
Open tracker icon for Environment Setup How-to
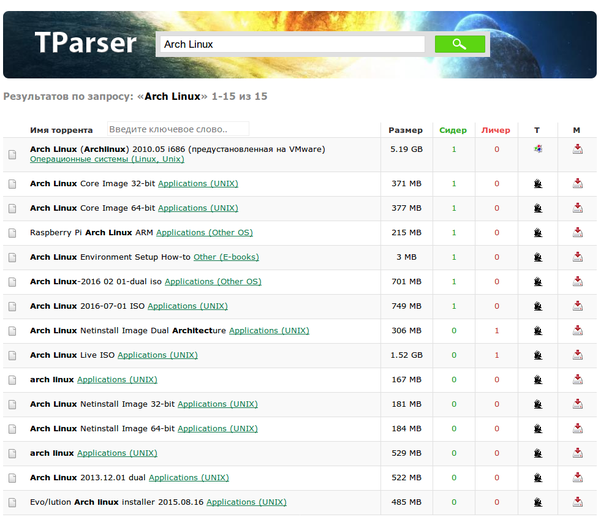pyautogui.click(x=538, y=257)
